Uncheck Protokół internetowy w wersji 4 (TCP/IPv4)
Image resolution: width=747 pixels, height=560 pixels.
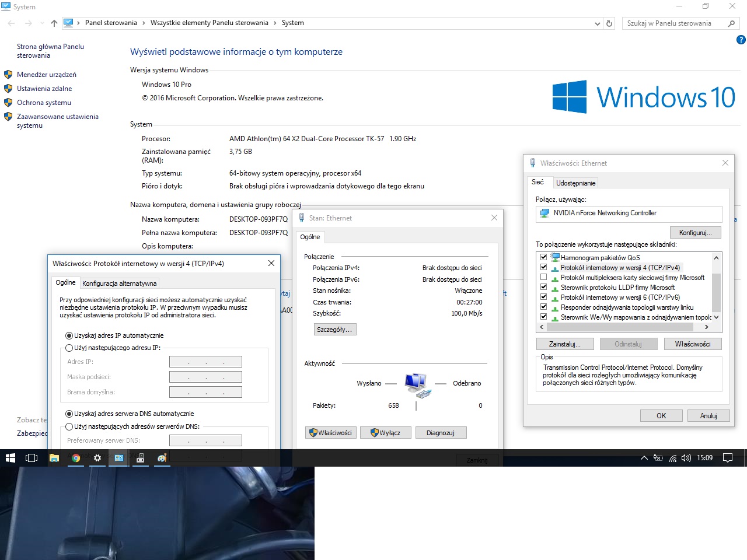544,267
